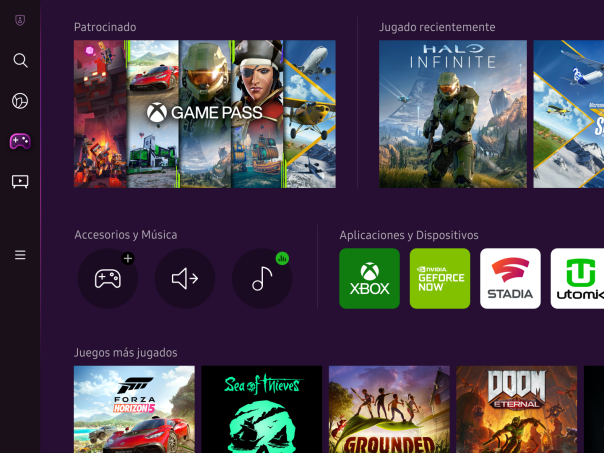Open the Media TV icon in sidebar
The width and height of the screenshot is (604, 453).
coord(20,181)
